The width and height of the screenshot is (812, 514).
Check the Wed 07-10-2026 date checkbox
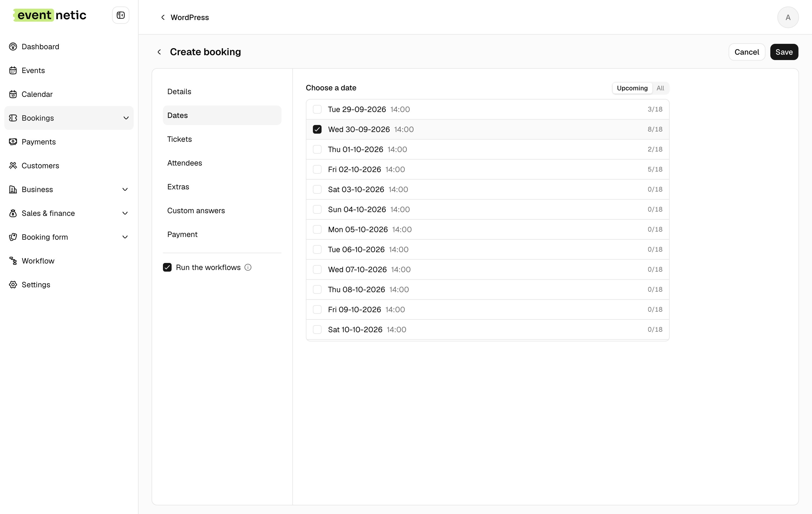click(317, 269)
